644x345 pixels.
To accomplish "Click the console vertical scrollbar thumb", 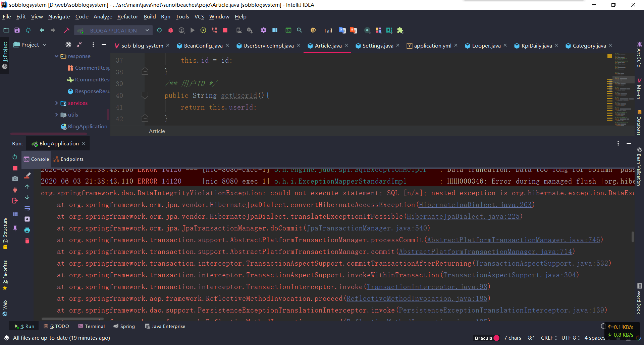I will pyautogui.click(x=633, y=236).
